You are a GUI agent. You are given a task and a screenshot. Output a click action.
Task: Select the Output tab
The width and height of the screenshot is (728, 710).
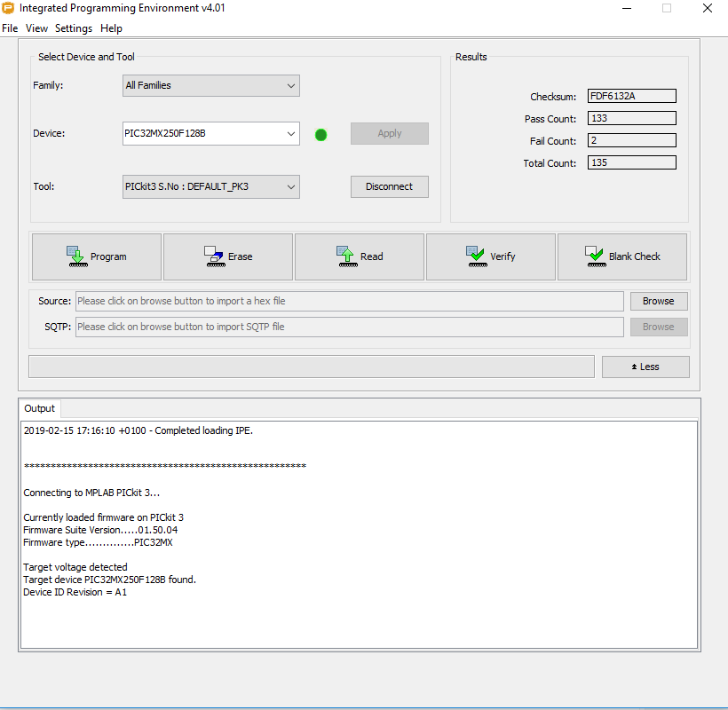39,408
